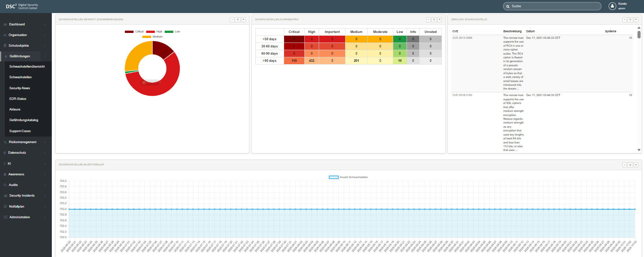644x257 pixels.
Task: Maximize the Schwachstellen Severity Zusammenfassung panel
Action: click(x=238, y=20)
